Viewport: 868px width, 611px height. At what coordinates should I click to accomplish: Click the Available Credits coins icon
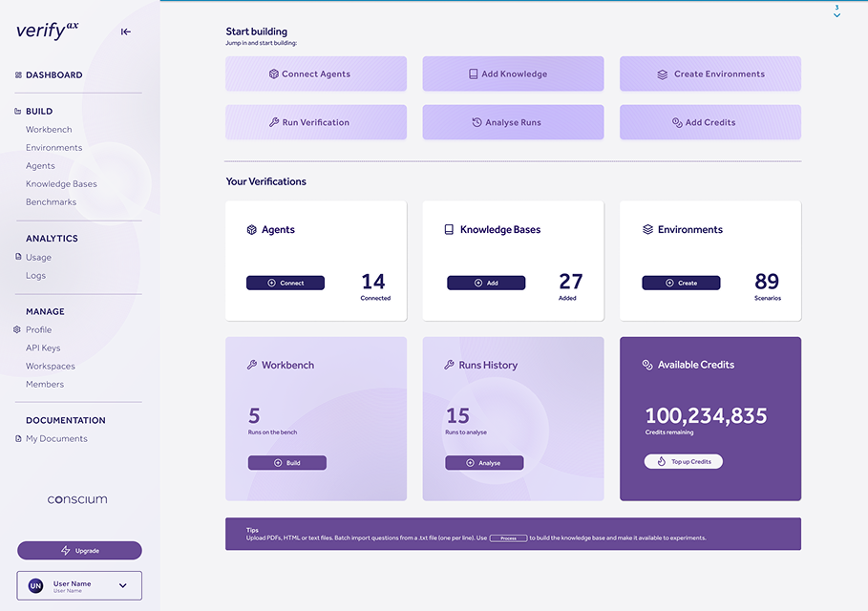click(x=647, y=365)
